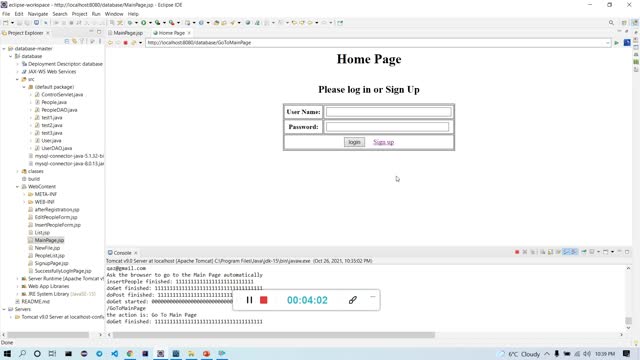Click the New file icon in main toolbar
The height and width of the screenshot is (360, 640).
[6, 23]
